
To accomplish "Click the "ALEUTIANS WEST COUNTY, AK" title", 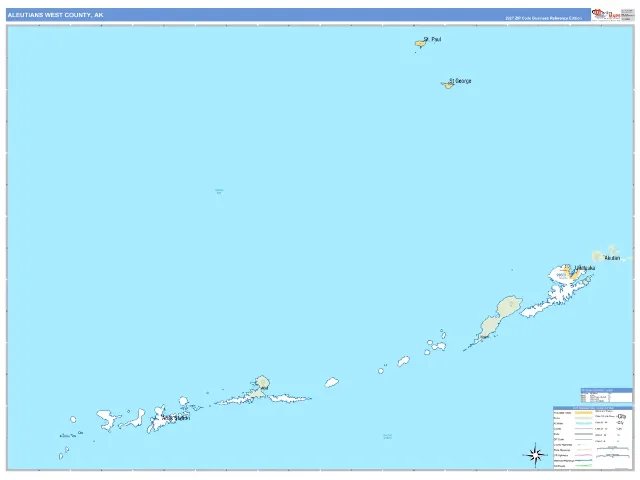I will point(56,15).
